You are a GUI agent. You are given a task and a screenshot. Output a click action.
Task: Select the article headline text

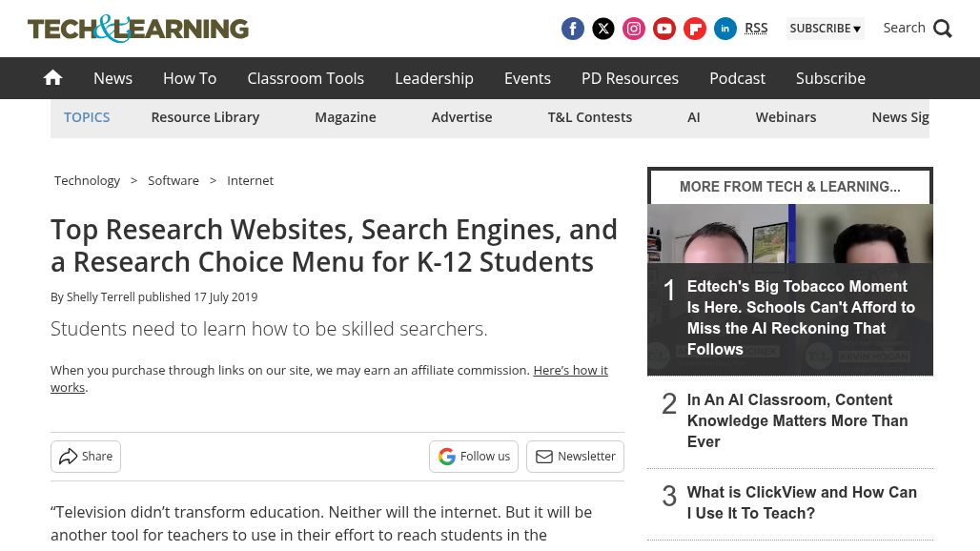tap(334, 246)
